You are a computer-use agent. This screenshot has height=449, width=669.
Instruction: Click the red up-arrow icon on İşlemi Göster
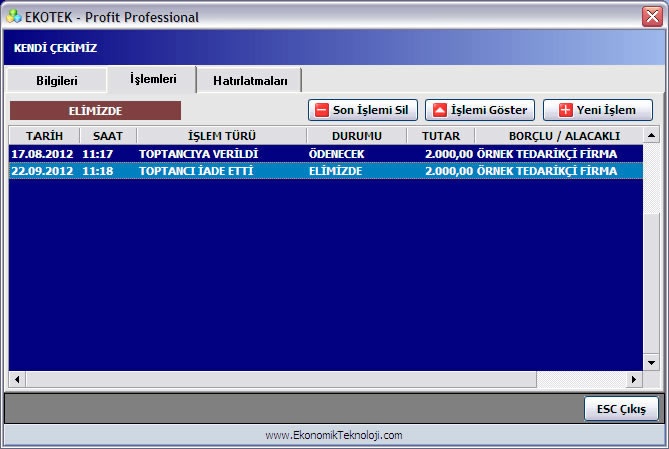coord(439,110)
